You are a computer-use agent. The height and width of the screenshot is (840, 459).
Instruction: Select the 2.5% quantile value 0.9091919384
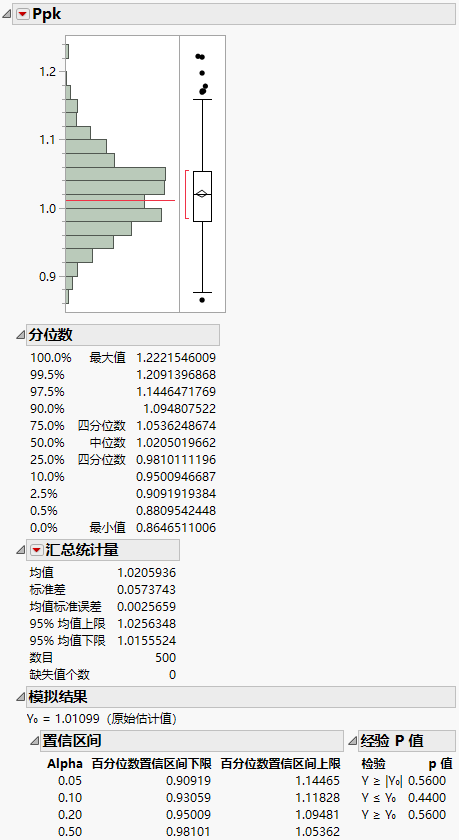[176, 494]
